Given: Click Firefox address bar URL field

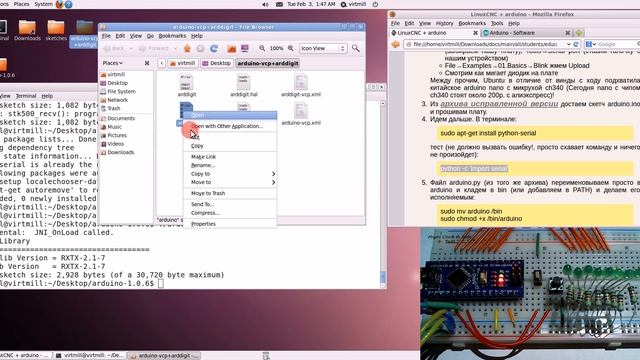Looking at the screenshot, I should (x=484, y=44).
